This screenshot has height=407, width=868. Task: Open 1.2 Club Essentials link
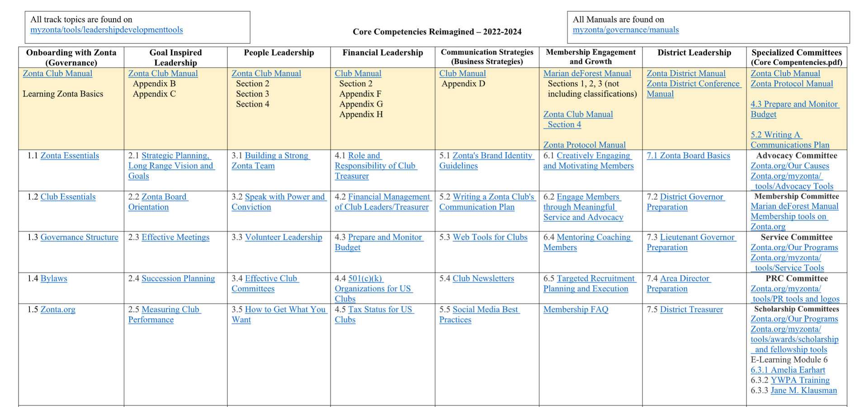pyautogui.click(x=68, y=197)
